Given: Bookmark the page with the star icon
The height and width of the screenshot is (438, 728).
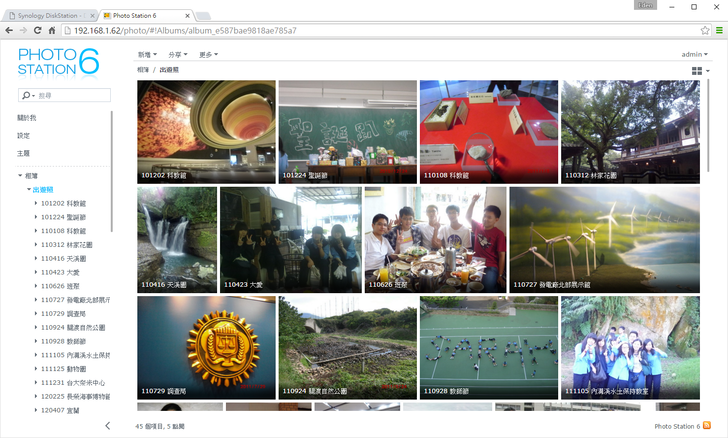Looking at the screenshot, I should pos(705,31).
